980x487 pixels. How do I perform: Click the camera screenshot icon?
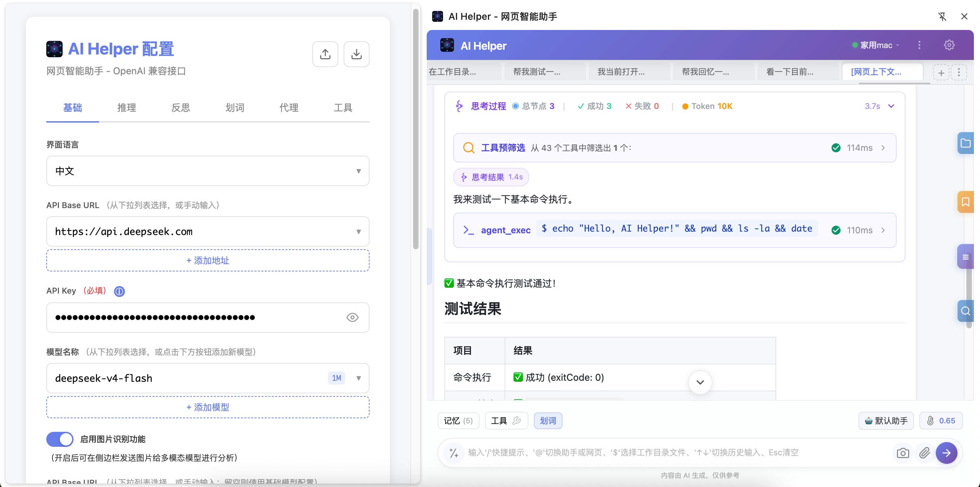point(902,453)
